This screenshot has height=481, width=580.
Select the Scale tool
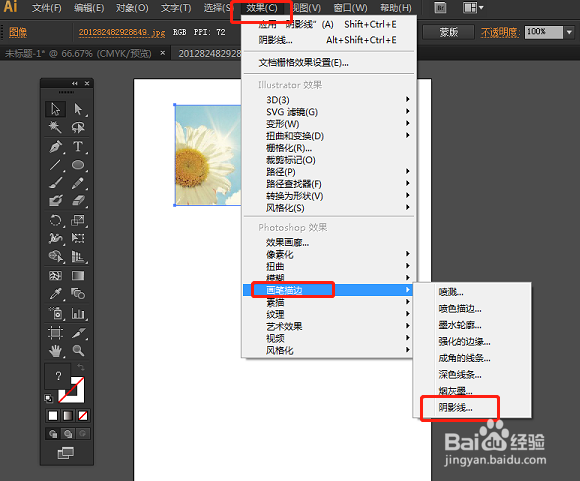(78, 221)
